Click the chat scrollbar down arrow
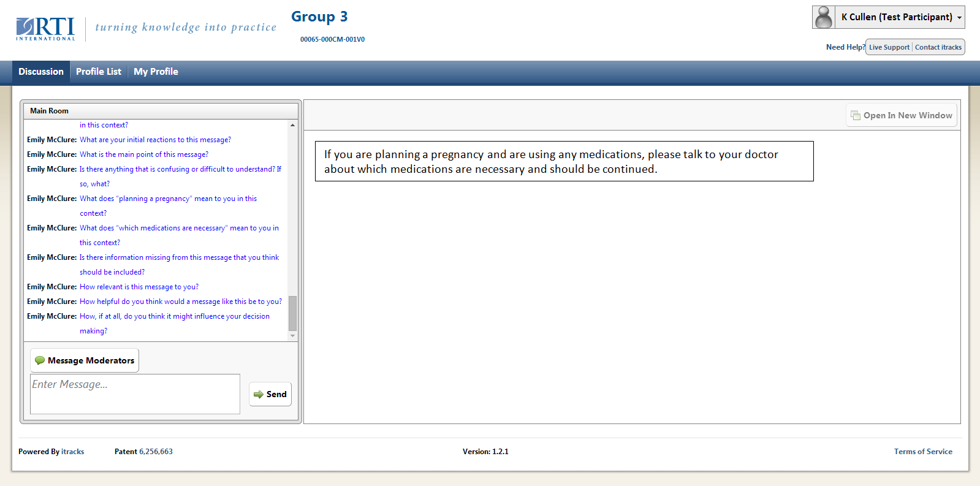The image size is (980, 486). [x=293, y=336]
